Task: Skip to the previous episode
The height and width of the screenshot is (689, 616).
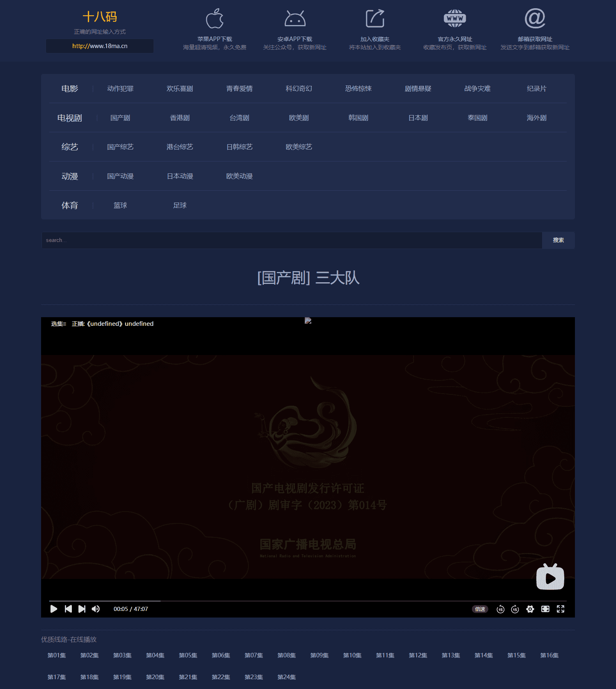Action: [x=68, y=609]
